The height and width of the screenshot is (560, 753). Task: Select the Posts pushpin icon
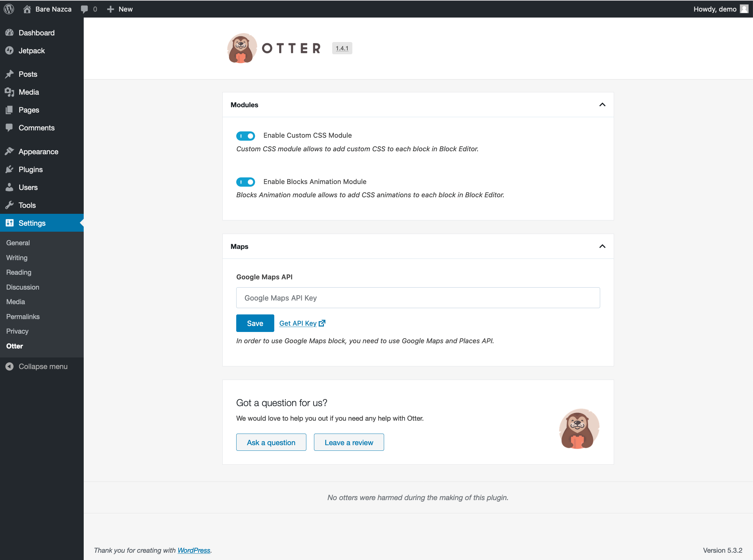[10, 74]
